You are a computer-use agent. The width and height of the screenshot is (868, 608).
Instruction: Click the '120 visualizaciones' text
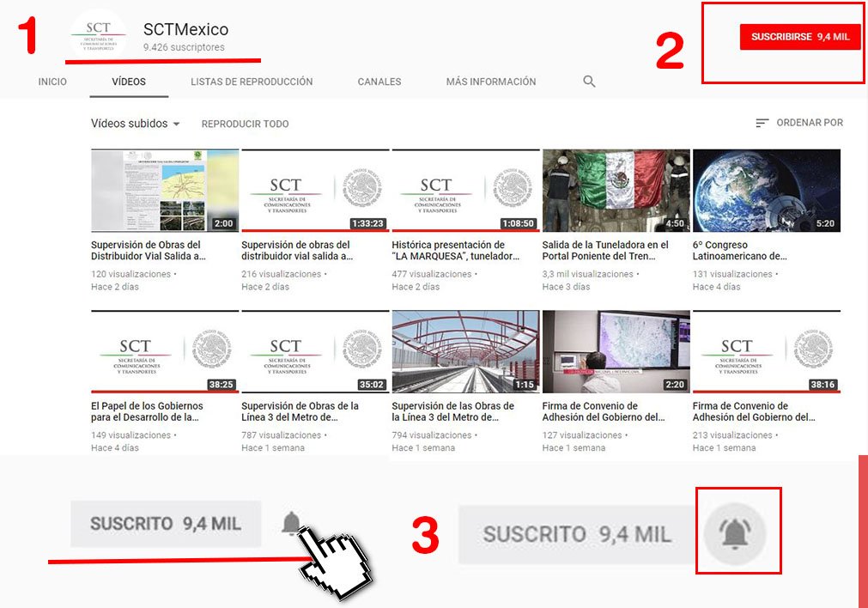131,274
